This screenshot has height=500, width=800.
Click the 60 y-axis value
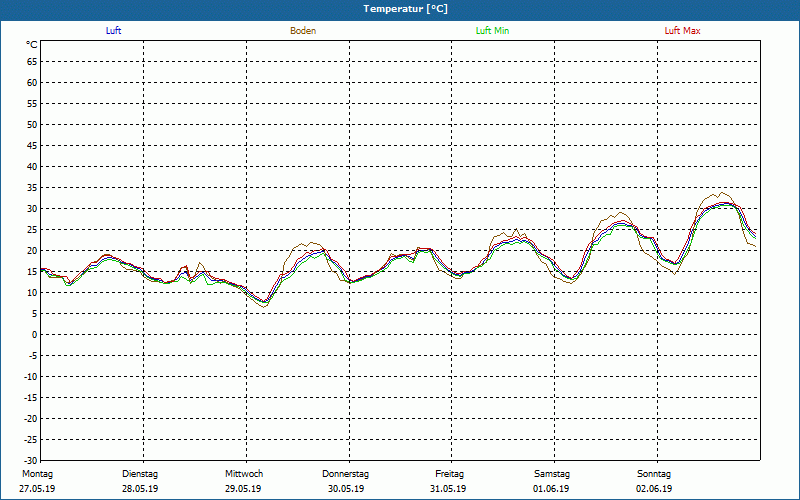[x=32, y=83]
